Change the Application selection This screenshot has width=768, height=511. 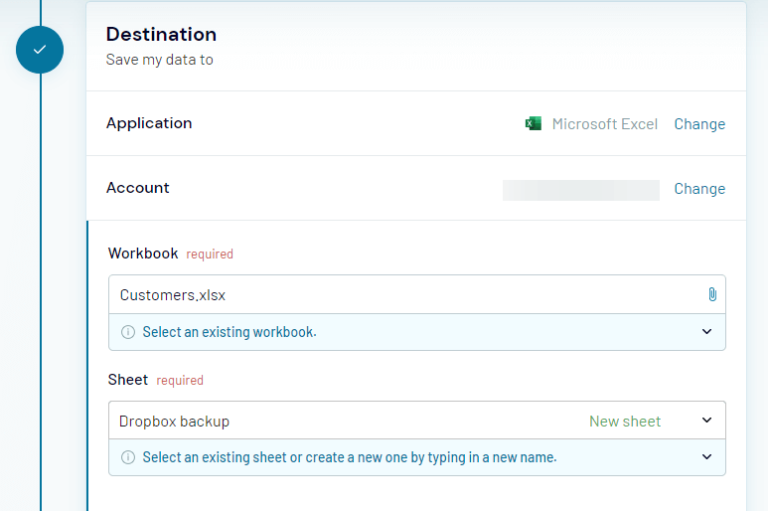699,124
